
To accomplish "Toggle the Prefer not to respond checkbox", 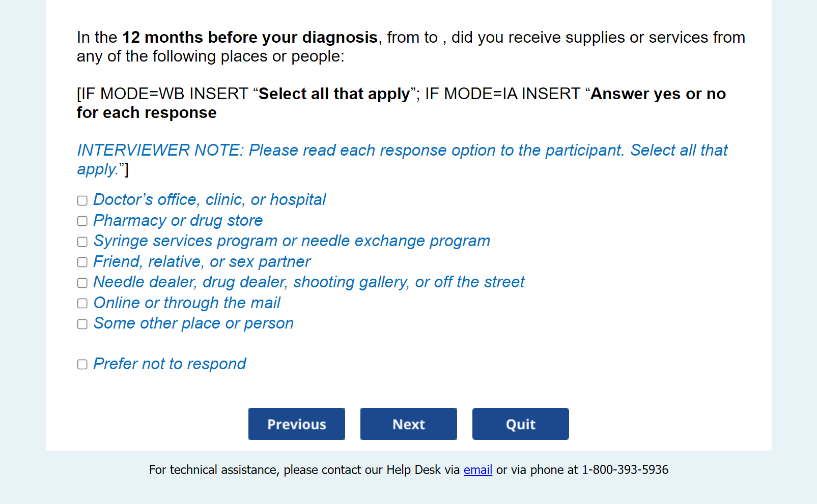I will coord(82,364).
